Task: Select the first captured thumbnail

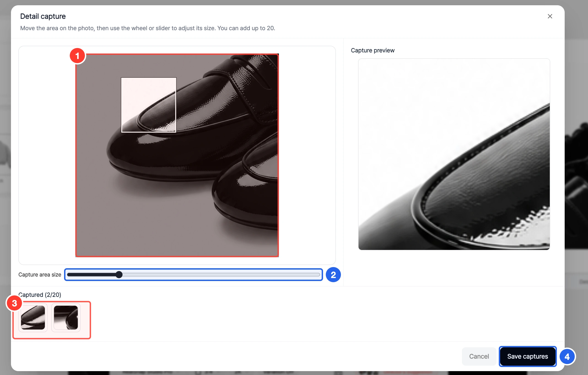Action: (x=33, y=317)
